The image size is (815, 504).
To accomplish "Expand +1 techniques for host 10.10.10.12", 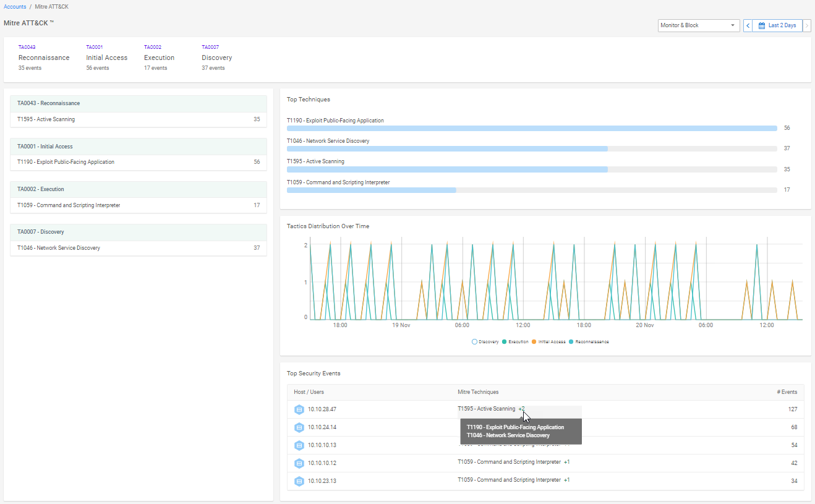I will point(566,462).
